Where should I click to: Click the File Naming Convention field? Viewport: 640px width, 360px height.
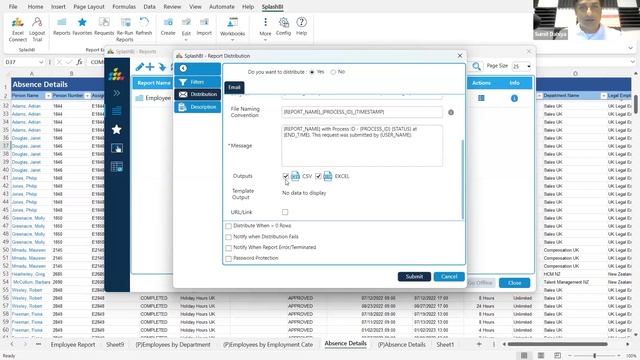[362, 112]
